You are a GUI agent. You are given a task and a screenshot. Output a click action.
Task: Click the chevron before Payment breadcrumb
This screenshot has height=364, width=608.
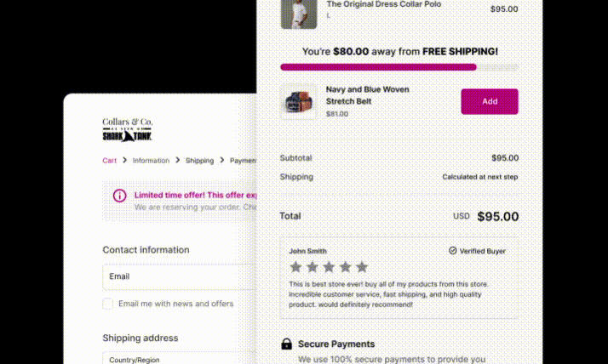pyautogui.click(x=222, y=160)
